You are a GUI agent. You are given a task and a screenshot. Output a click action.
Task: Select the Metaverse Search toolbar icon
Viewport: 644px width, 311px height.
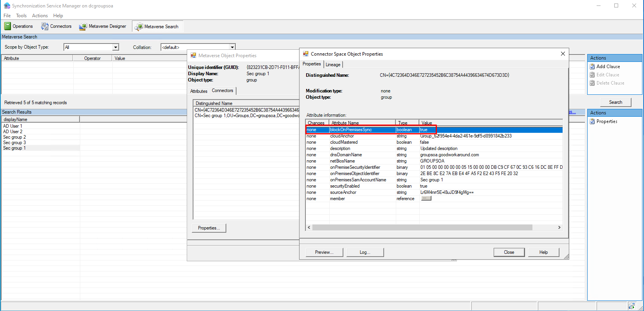(139, 27)
